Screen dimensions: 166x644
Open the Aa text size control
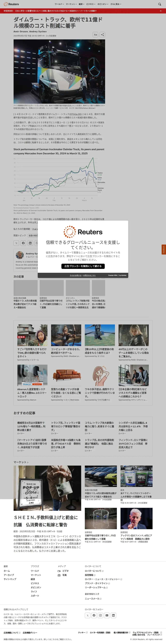95,35
